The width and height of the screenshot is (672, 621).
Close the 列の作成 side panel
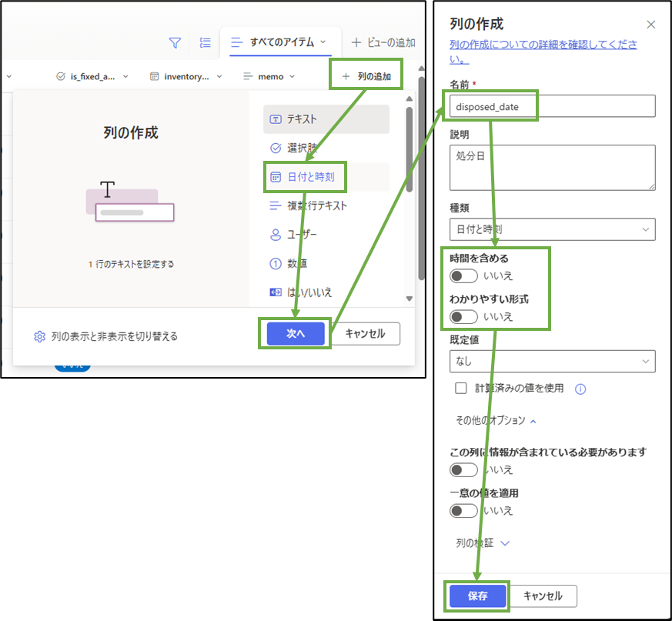[651, 25]
